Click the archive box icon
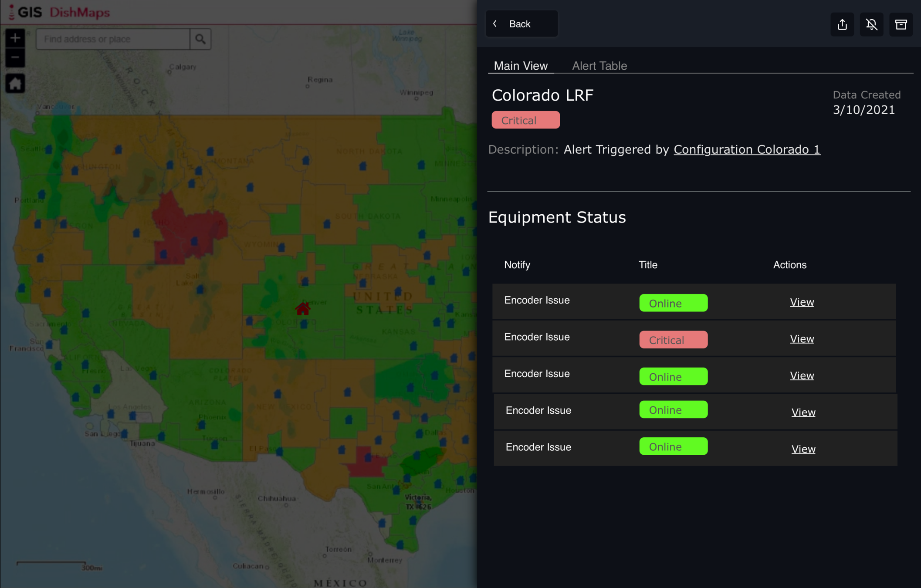Screen dimensions: 921x588 [901, 24]
